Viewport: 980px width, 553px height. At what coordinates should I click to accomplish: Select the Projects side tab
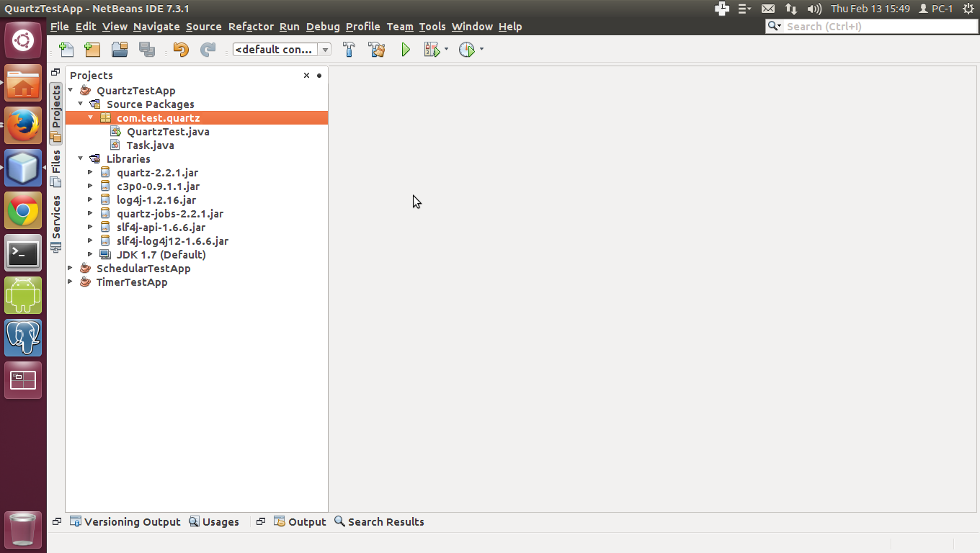pyautogui.click(x=55, y=114)
